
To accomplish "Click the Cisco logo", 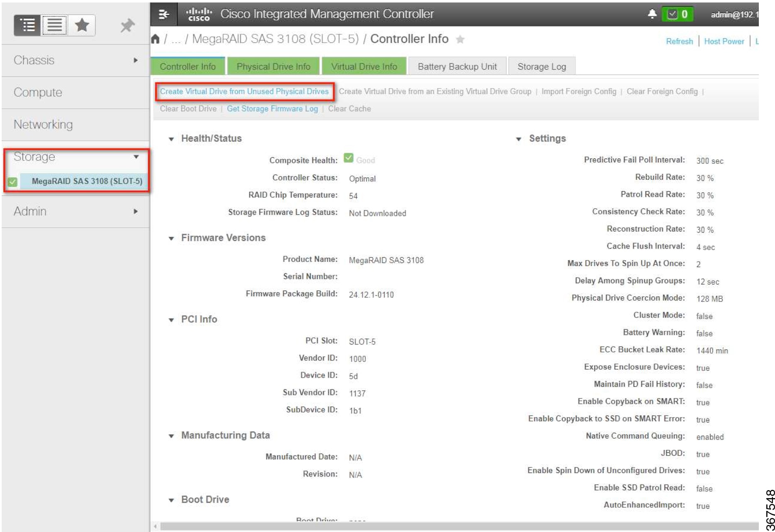I will tap(199, 14).
